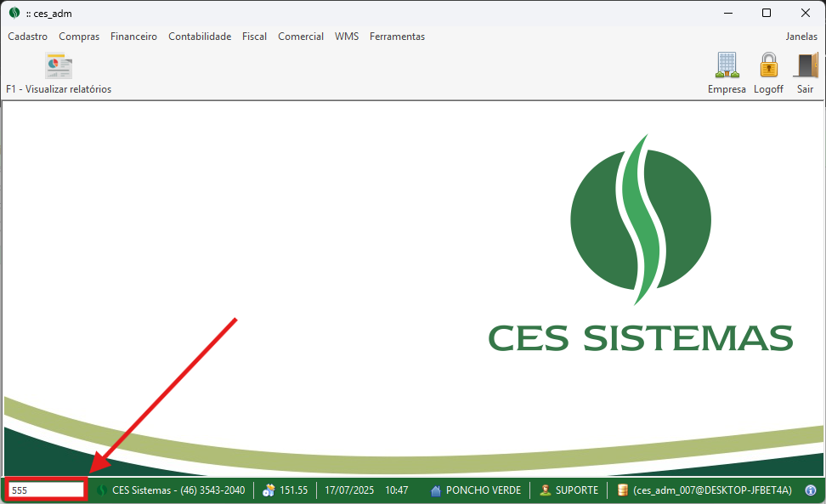Click the SUPORTE user name
This screenshot has width=826, height=504.
point(577,490)
